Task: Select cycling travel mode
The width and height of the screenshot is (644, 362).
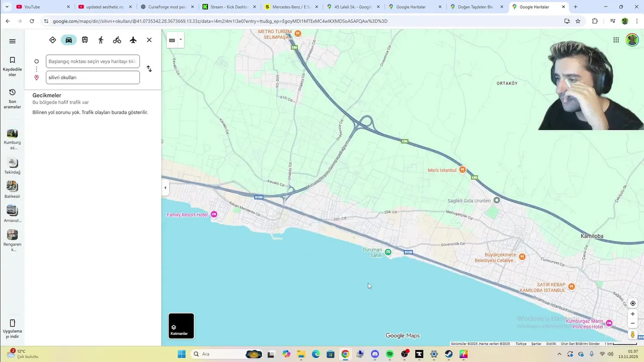Action: pyautogui.click(x=117, y=40)
